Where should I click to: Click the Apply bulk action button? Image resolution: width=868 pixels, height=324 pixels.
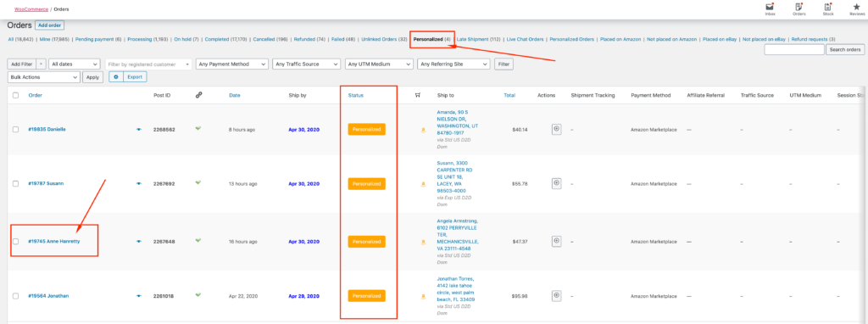(x=93, y=77)
